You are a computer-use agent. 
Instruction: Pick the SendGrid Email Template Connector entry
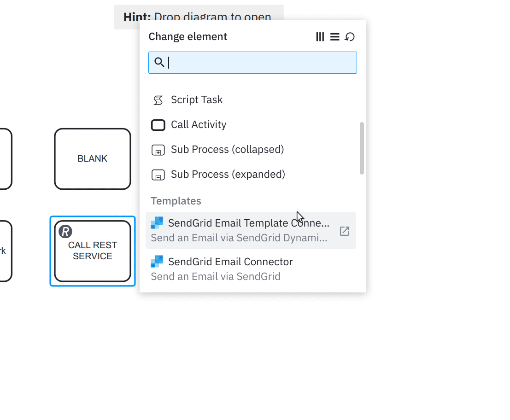coord(249,223)
